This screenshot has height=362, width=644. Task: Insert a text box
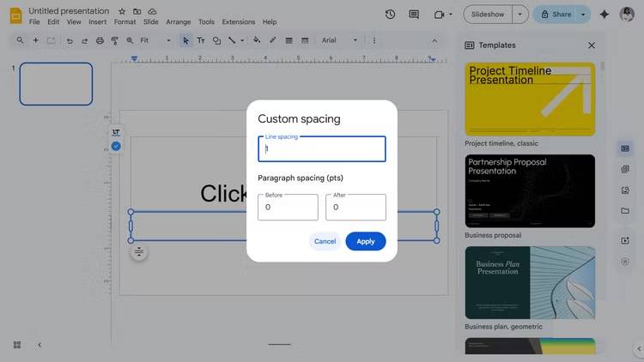(201, 40)
